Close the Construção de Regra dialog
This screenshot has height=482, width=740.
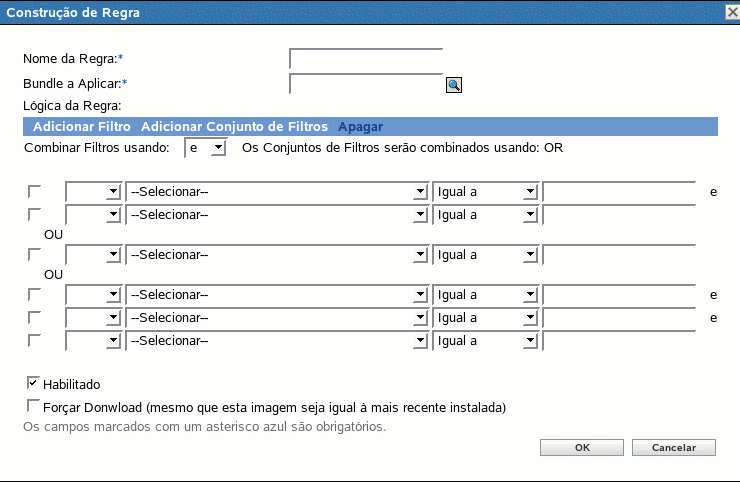(731, 11)
